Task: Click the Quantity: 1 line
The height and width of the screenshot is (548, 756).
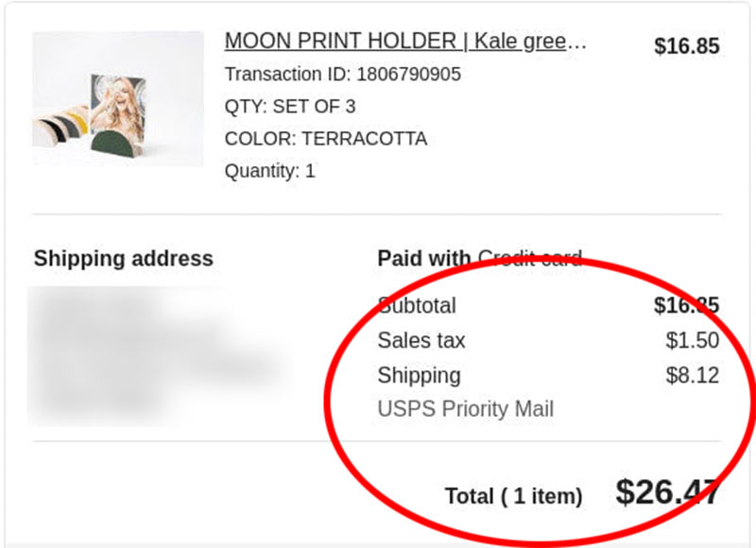Action: pos(269,171)
